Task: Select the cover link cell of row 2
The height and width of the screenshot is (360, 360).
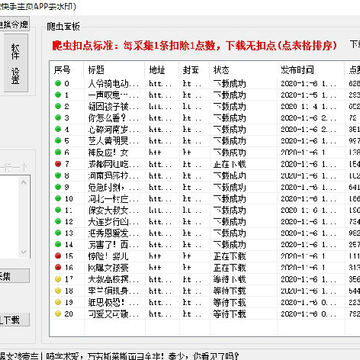Action: 192,106
